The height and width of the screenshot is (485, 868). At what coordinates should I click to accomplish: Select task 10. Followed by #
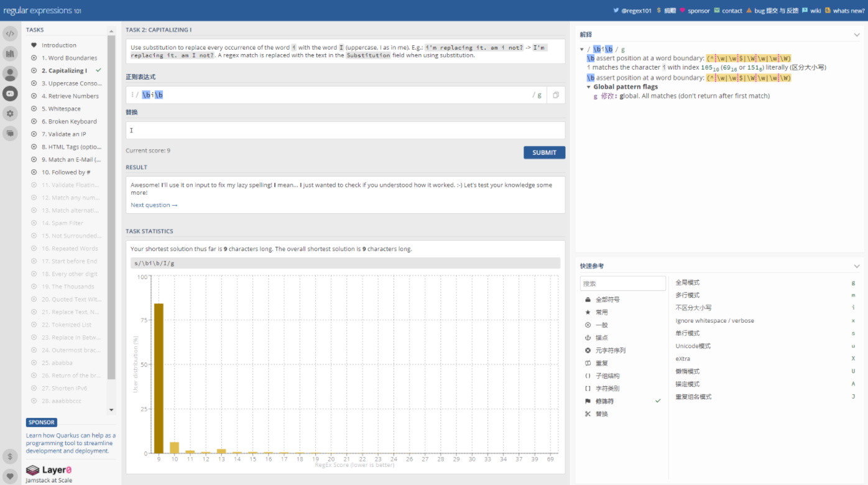click(66, 172)
